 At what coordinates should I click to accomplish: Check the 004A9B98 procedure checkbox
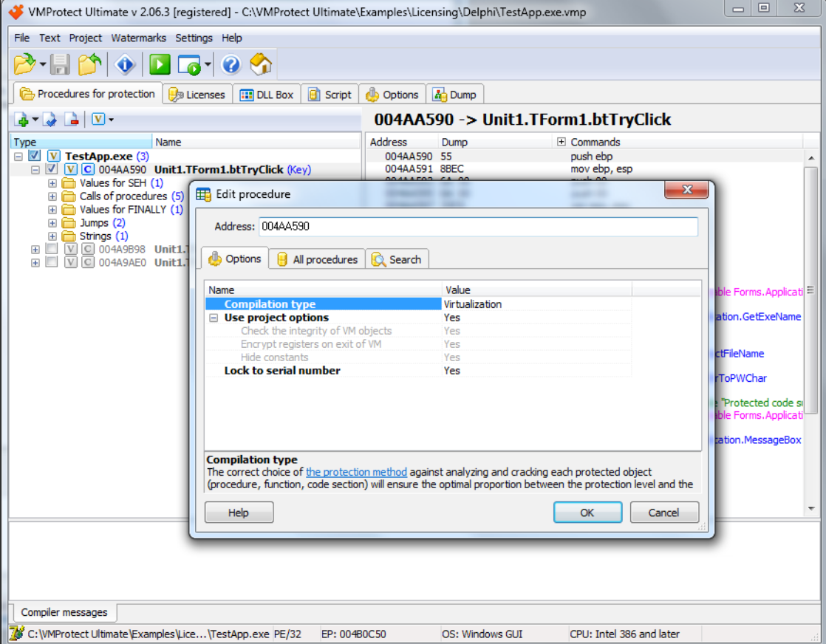pos(52,249)
